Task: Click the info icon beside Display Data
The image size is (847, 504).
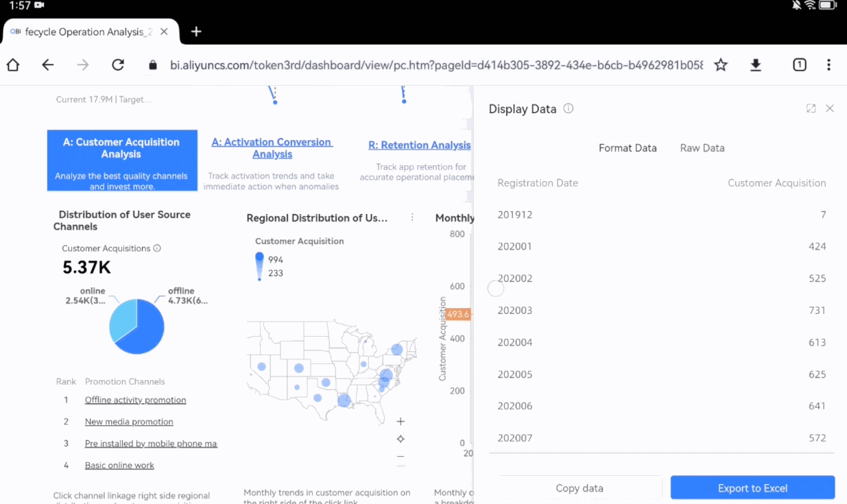Action: point(568,108)
